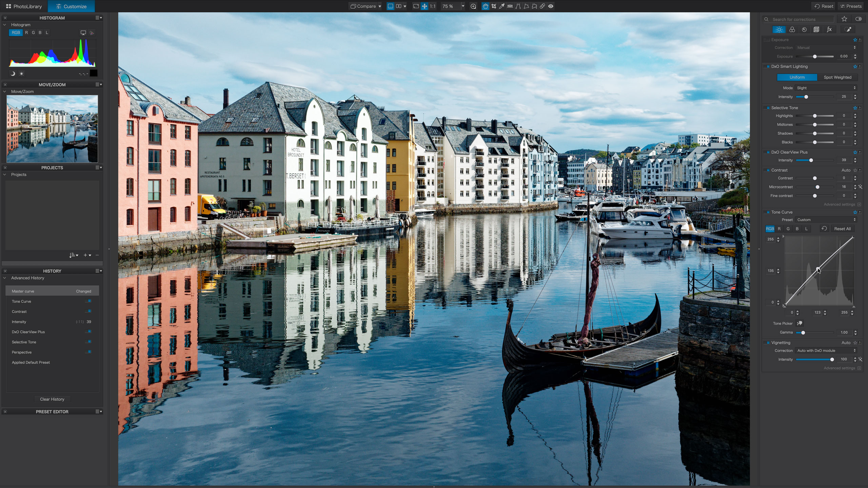Click the Search for corrections field
868x488 pixels.
click(x=798, y=19)
